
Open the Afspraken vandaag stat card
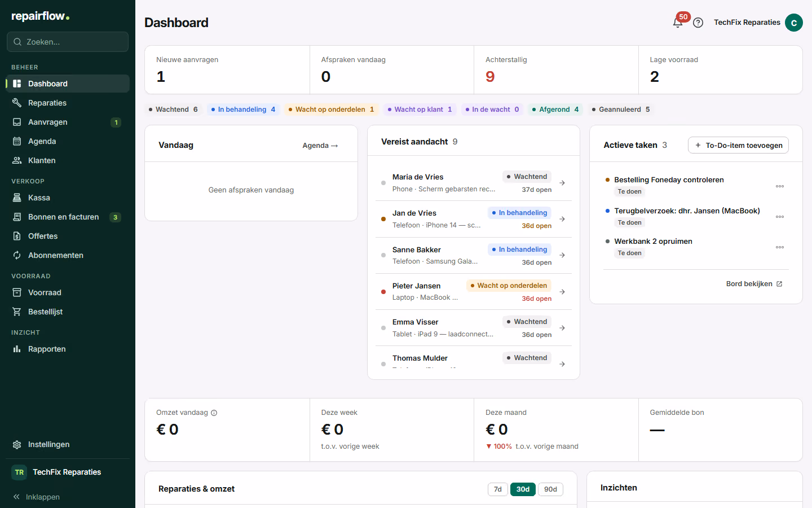pyautogui.click(x=392, y=70)
